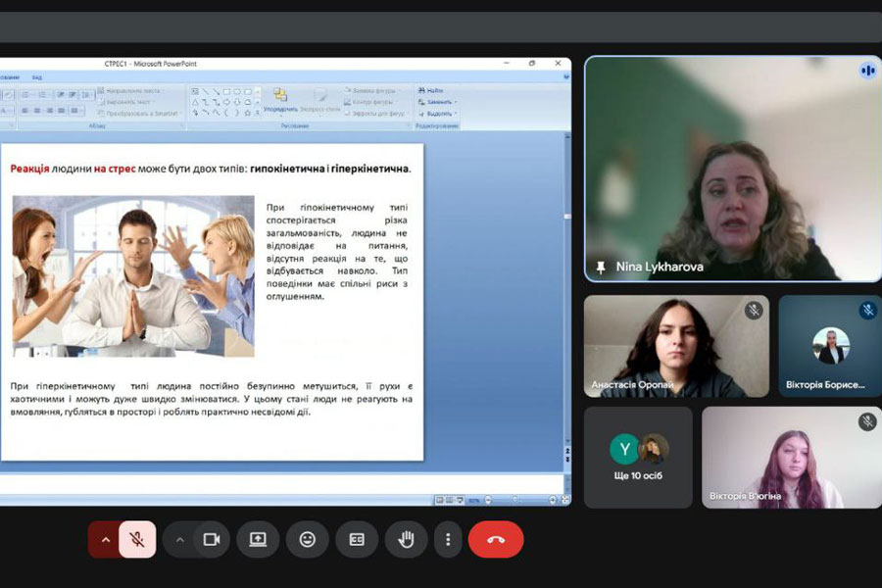Click muted mic icon on Вікторія Борисе... tile
The image size is (882, 588).
point(868,310)
